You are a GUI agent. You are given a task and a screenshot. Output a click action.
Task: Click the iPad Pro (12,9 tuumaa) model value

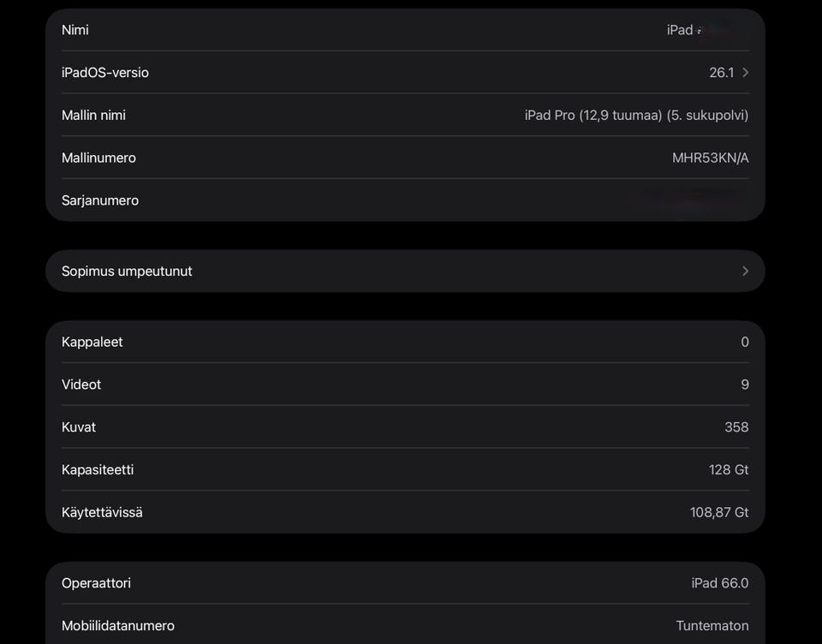pyautogui.click(x=636, y=115)
